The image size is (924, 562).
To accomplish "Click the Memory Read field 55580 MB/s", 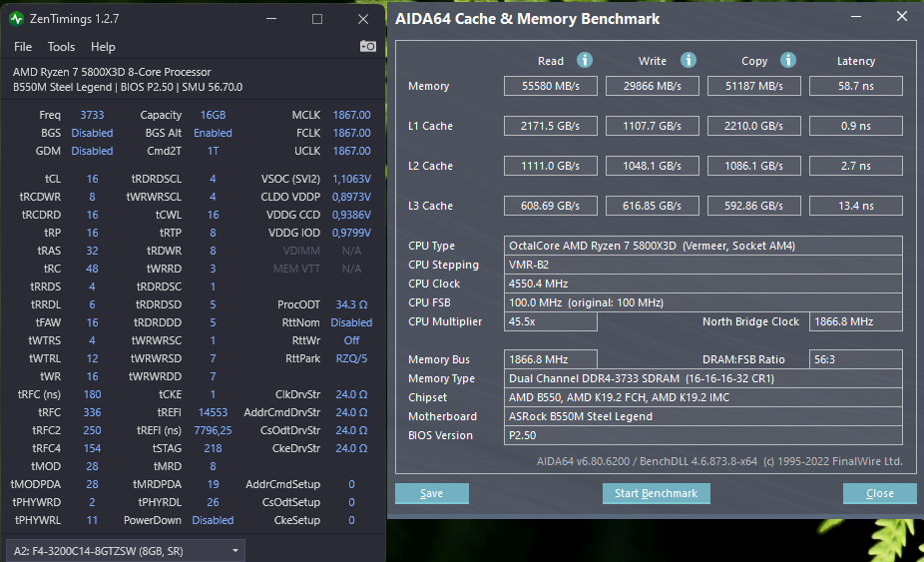I will 551,86.
